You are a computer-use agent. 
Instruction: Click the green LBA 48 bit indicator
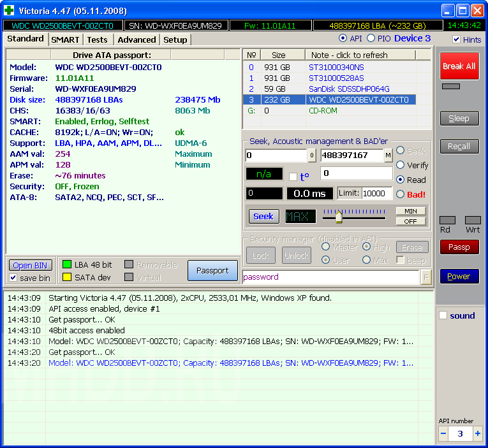click(67, 264)
